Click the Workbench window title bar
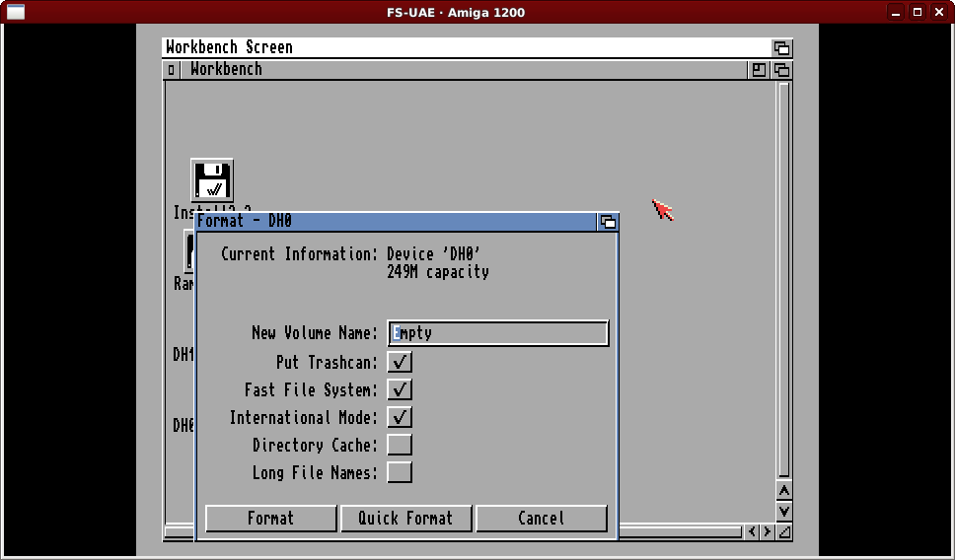955x560 pixels. (x=463, y=70)
